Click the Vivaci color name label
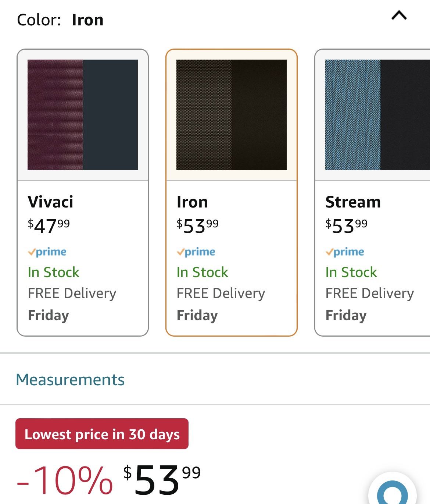 (50, 202)
